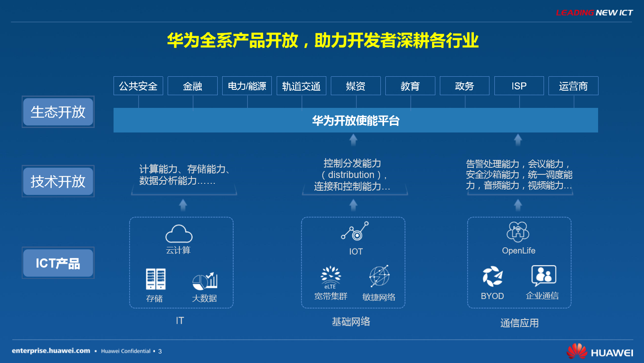Click the eLTE broadband cluster icon
Image resolution: width=644 pixels, height=363 pixels.
click(330, 277)
